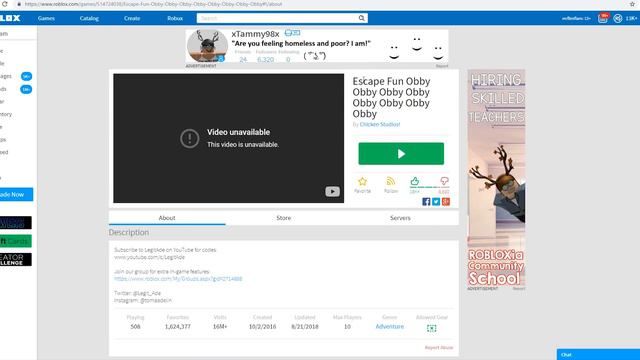
Task: Click the Playing count 508
Action: [136, 327]
